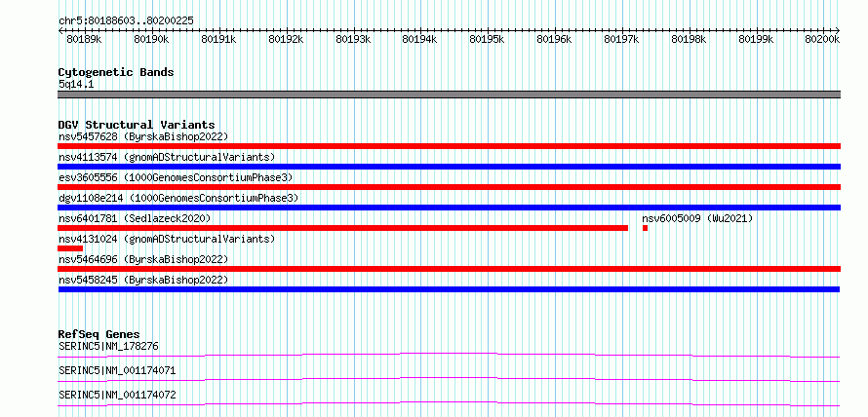
Task: Open variant label nsv6401781 (Sedlazeck2020)
Action: pyautogui.click(x=135, y=218)
